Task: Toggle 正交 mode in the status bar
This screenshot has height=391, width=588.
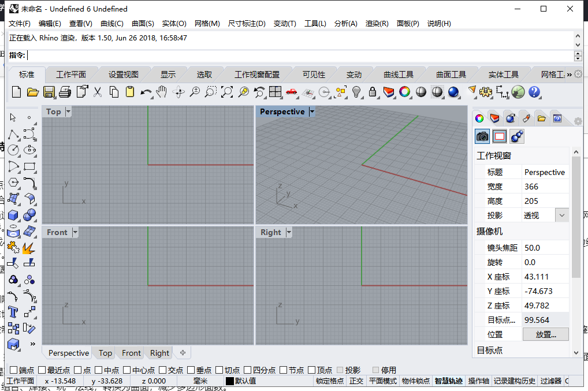Action: click(x=356, y=381)
